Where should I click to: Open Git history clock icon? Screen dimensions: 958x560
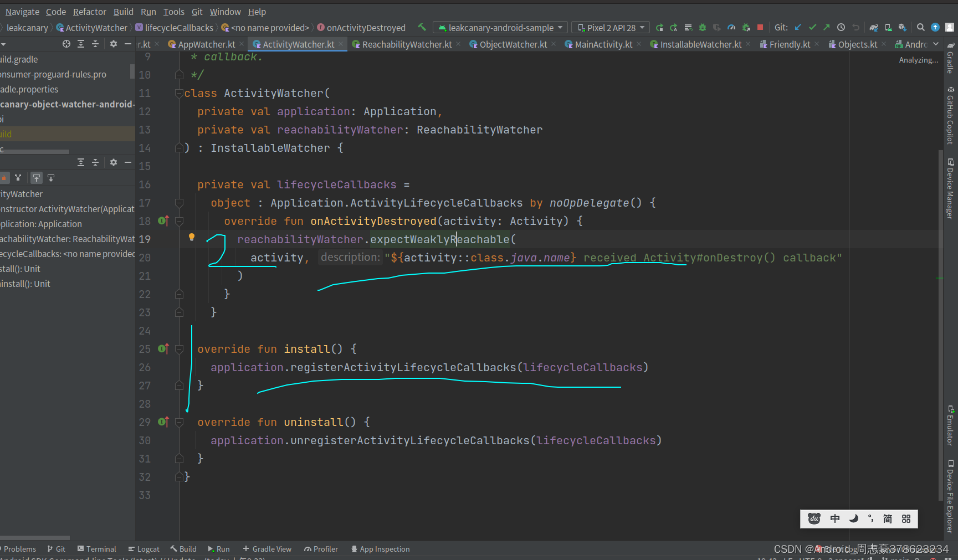click(841, 27)
